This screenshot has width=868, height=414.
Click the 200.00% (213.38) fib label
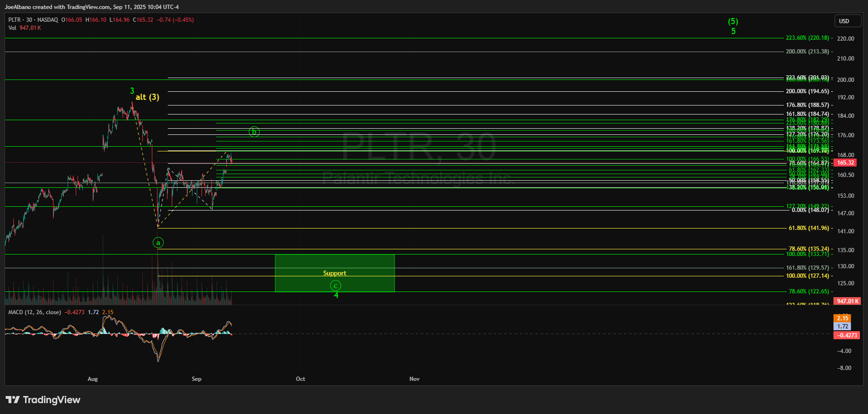pos(807,52)
